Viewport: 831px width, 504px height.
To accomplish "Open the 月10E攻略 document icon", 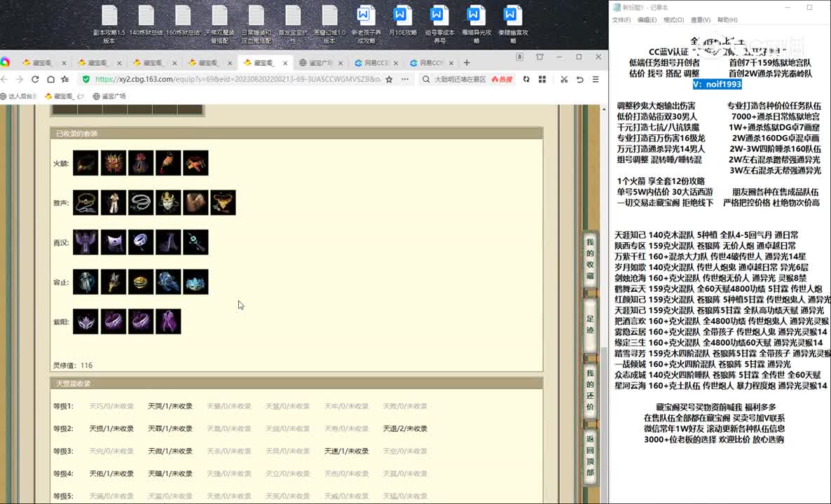I will [402, 20].
